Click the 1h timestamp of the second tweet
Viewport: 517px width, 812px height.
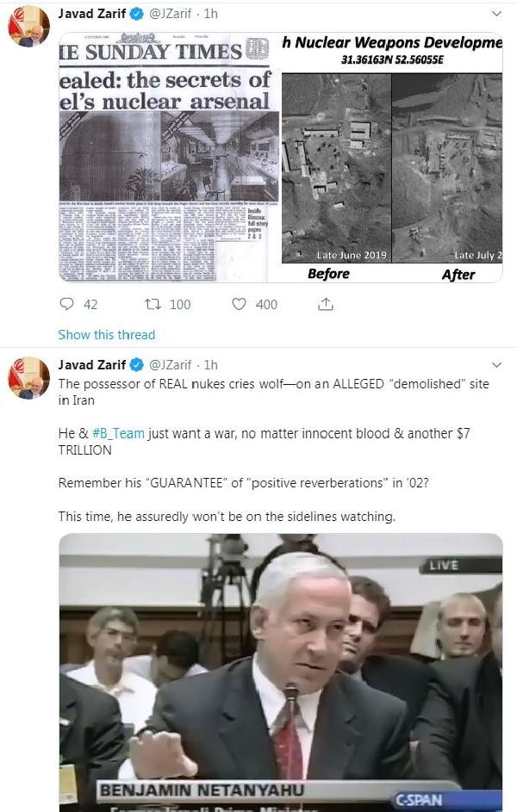click(211, 365)
